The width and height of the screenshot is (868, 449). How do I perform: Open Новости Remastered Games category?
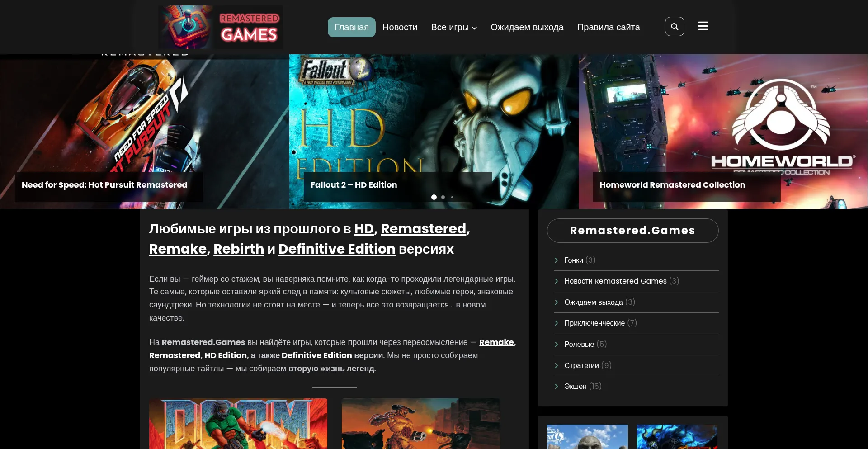[x=615, y=281]
